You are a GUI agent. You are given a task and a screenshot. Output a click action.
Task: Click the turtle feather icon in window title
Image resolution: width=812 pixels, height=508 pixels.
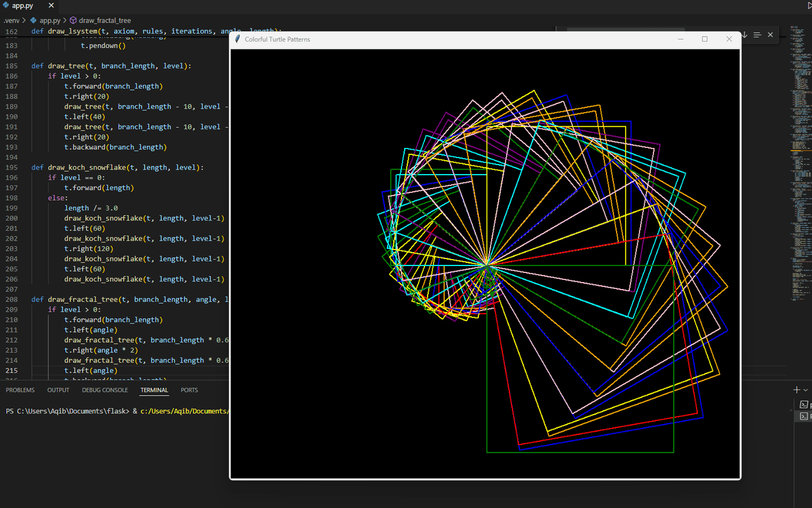pyautogui.click(x=238, y=39)
